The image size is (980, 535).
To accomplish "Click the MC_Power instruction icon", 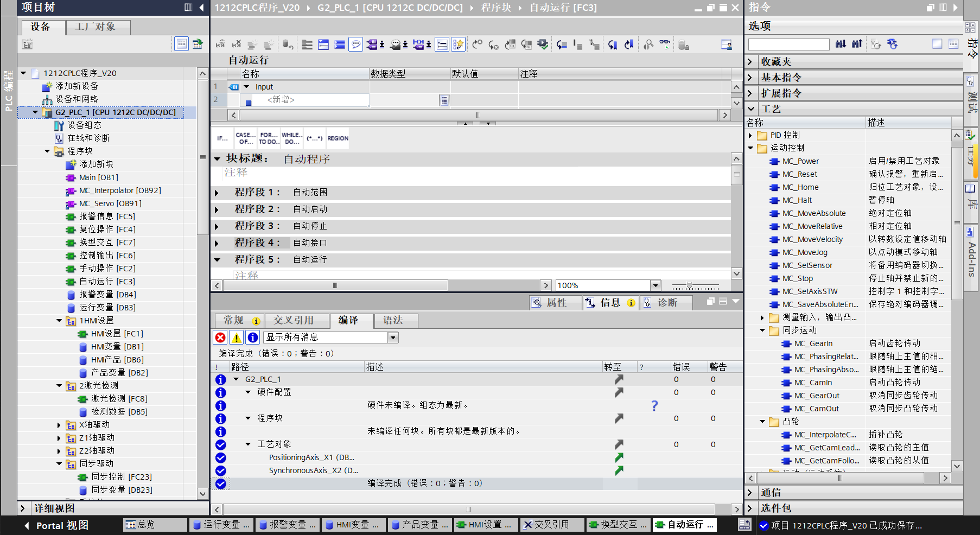I will [x=774, y=161].
